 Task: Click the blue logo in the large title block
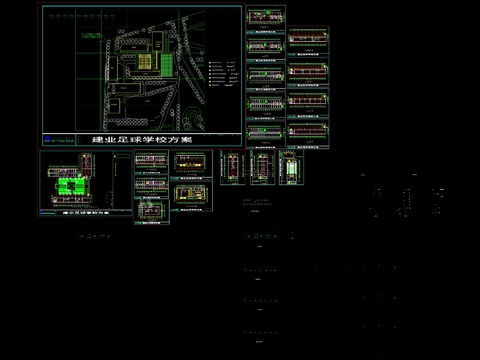click(x=47, y=138)
